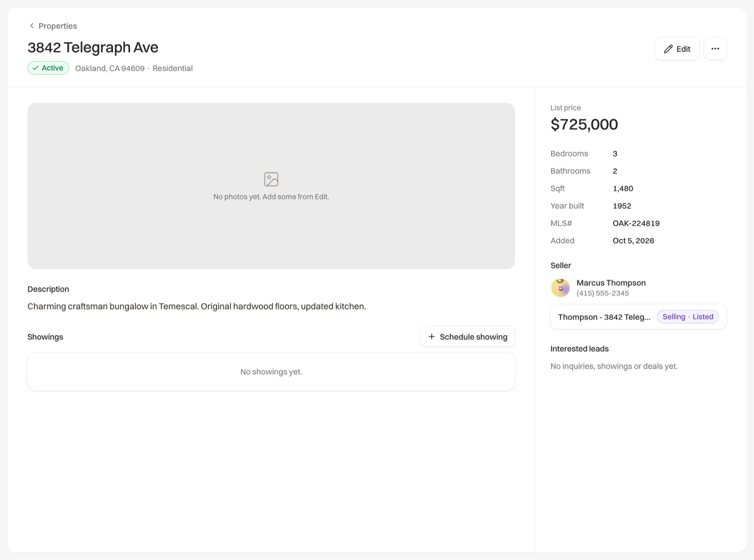The image size is (754, 560).
Task: Click the Active status badge
Action: pyautogui.click(x=48, y=68)
